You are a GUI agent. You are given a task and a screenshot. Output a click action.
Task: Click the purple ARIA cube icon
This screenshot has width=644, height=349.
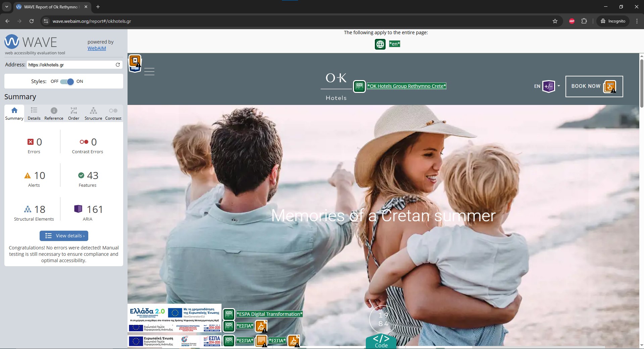point(78,209)
